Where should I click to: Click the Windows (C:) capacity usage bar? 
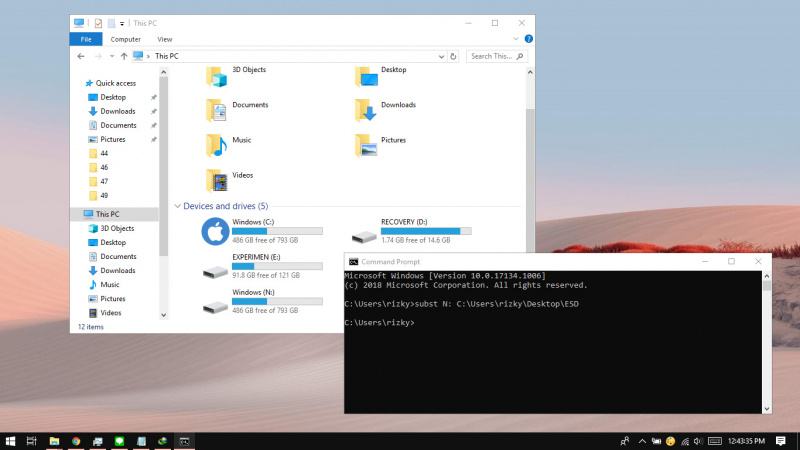click(277, 231)
